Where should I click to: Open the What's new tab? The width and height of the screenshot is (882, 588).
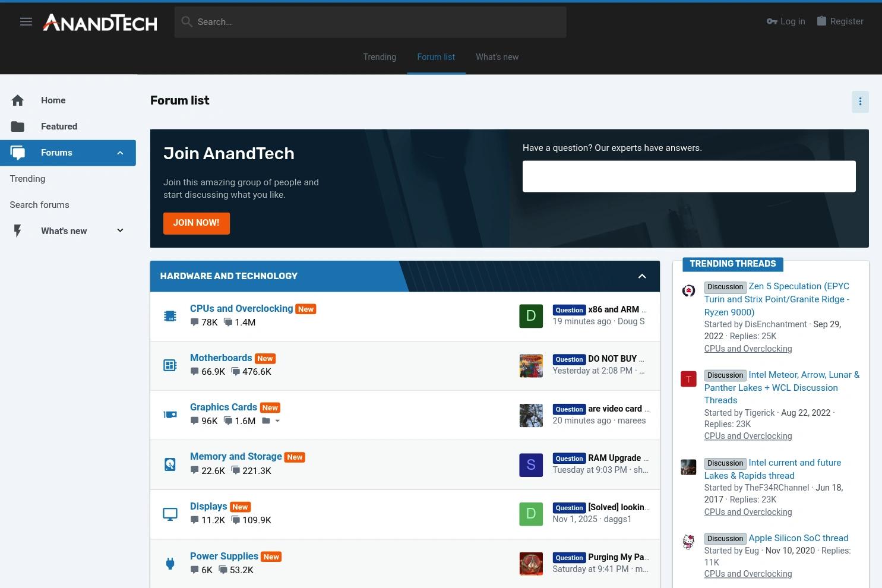[x=497, y=57]
